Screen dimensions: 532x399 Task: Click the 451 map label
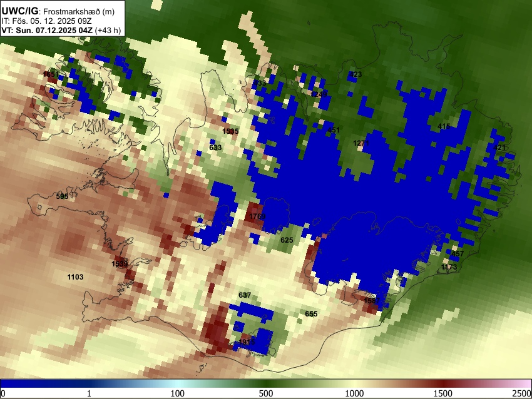click(x=333, y=130)
